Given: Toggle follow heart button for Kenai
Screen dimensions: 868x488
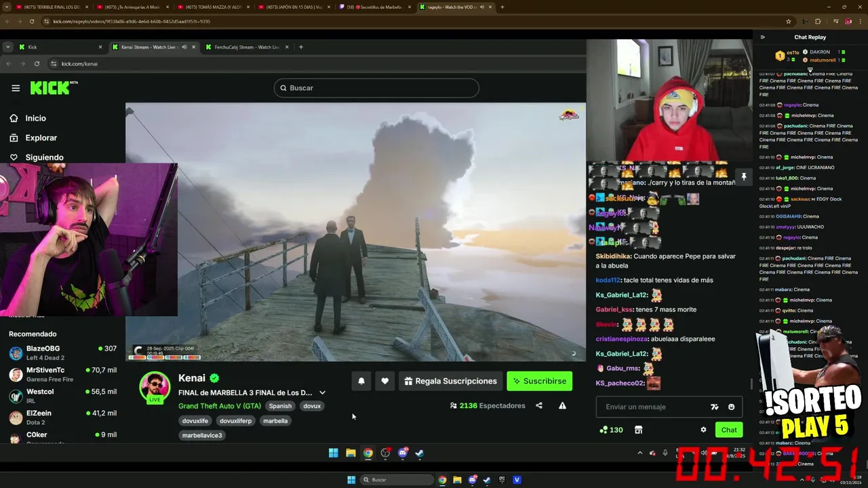Looking at the screenshot, I should [x=384, y=381].
